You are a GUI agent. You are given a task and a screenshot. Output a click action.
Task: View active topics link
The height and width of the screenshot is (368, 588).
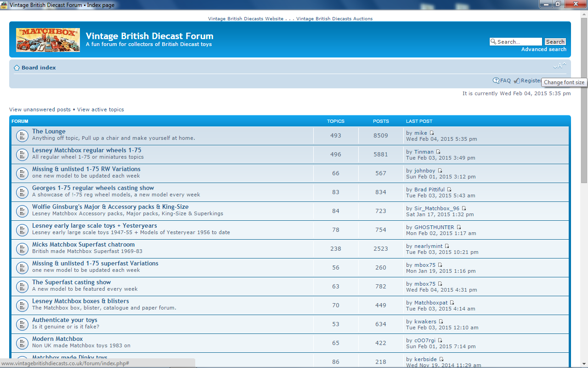pos(101,109)
